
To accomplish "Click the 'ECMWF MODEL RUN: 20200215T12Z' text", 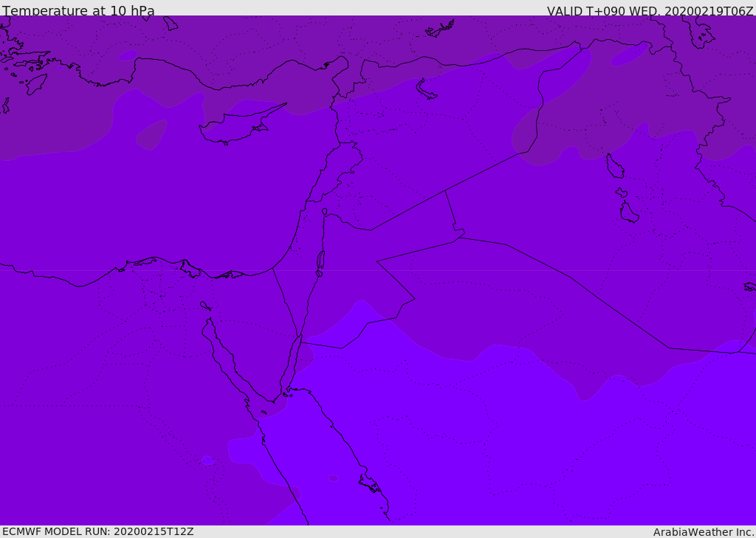I will point(98,531).
